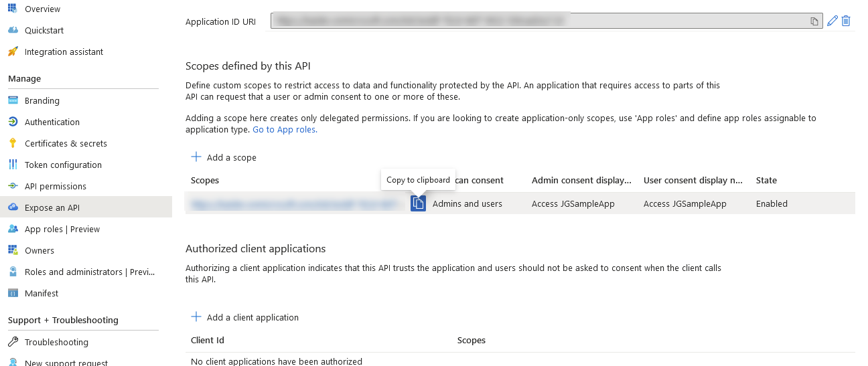Click the plus icon beside Add a scope
Viewport: 868px width, 366px height.
click(x=196, y=157)
